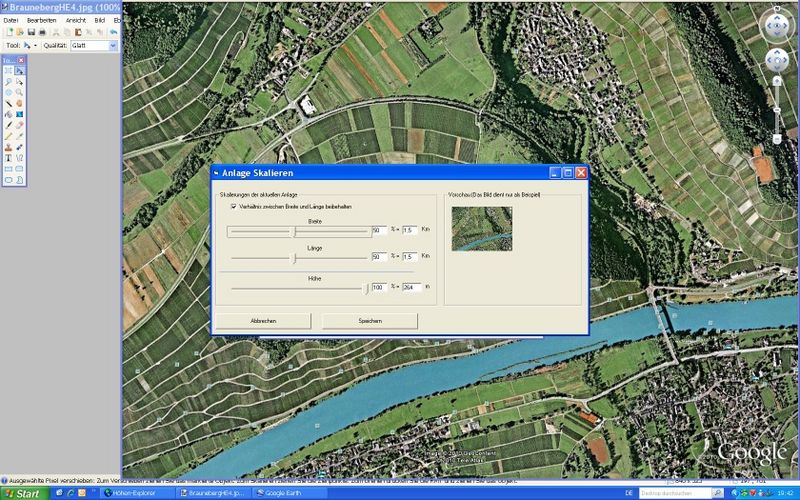
Task: Click the Höhe slider handle
Action: pyautogui.click(x=366, y=289)
